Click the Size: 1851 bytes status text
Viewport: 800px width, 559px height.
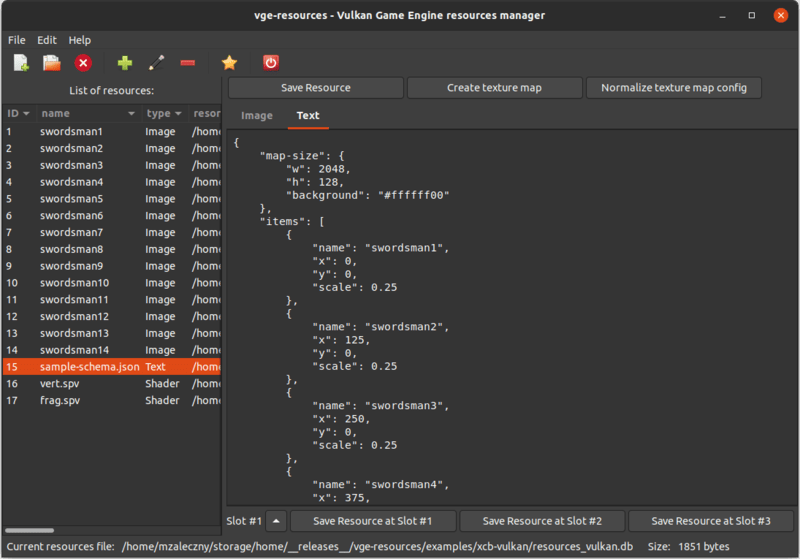pyautogui.click(x=688, y=546)
